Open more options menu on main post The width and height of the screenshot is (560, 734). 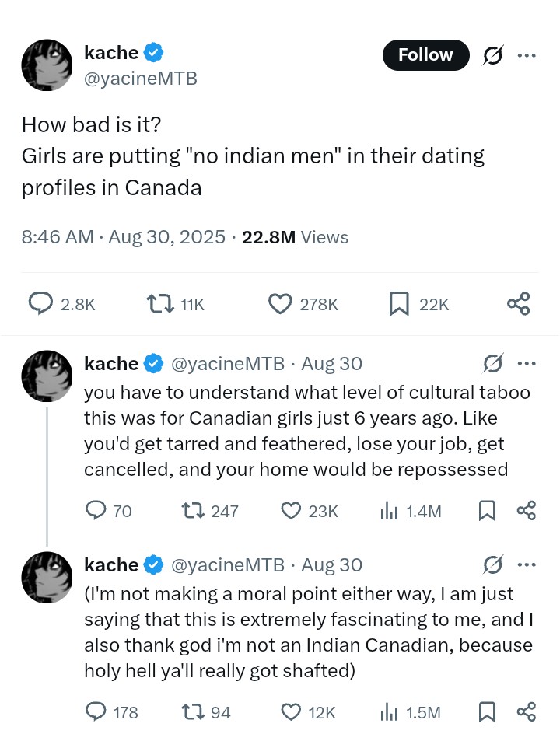[x=527, y=55]
